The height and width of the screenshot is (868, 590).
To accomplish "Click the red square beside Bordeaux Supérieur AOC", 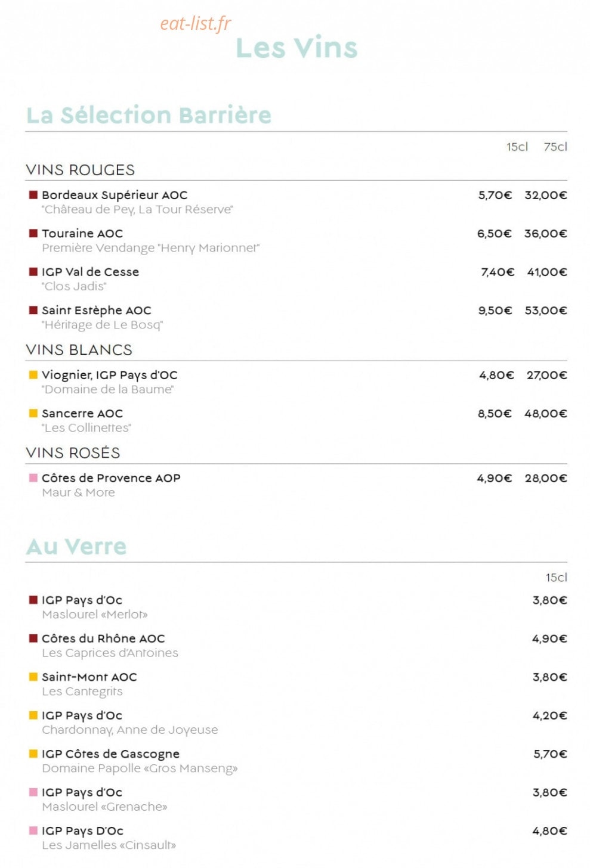I will point(33,195).
